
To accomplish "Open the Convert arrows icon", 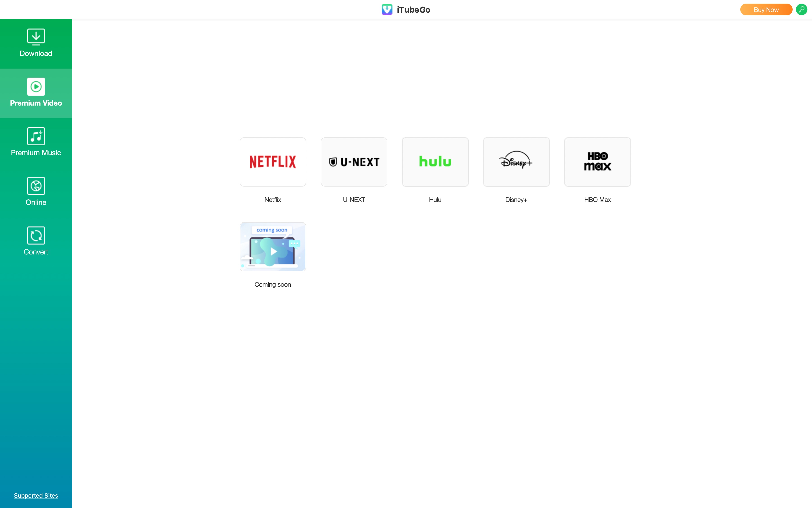I will point(36,236).
